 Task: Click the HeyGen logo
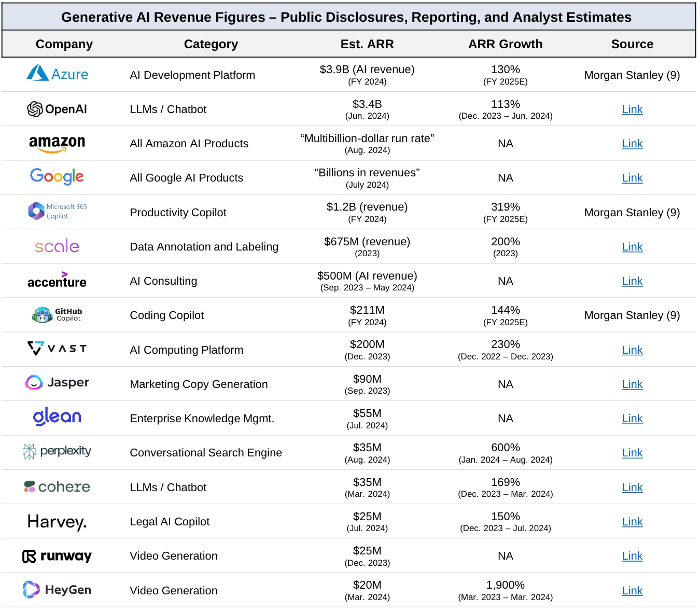[x=57, y=590]
